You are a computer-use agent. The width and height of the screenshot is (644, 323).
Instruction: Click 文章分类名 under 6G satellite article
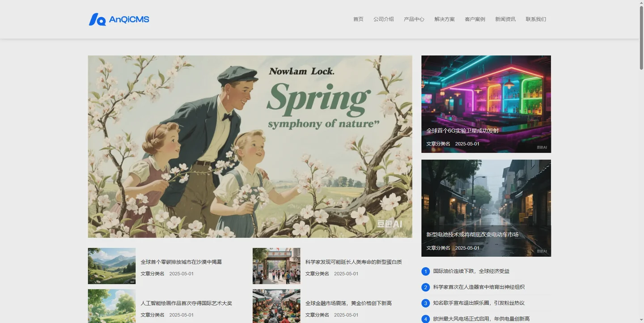pyautogui.click(x=438, y=144)
